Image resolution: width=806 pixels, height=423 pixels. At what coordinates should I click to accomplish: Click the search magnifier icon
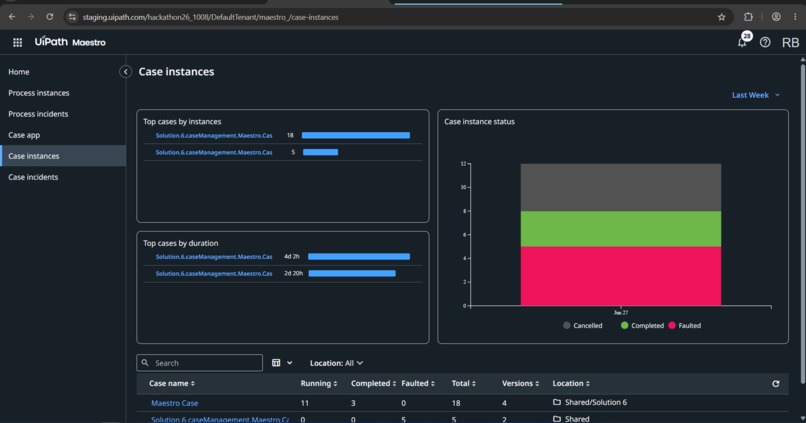click(x=145, y=363)
